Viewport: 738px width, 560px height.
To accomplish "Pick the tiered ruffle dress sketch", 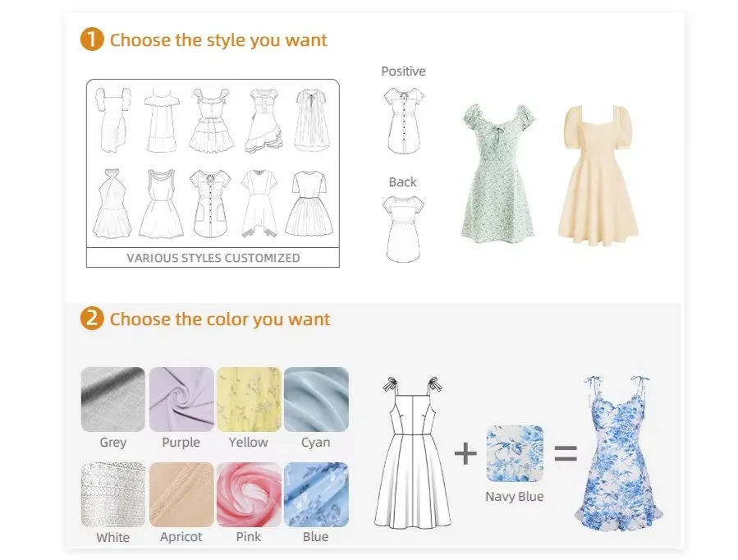I will click(x=212, y=120).
